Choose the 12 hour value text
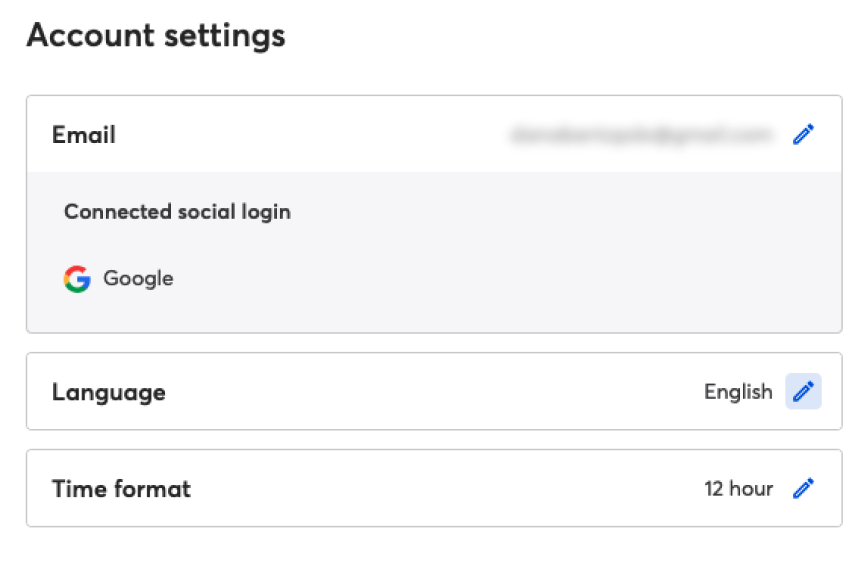Screen dimensions: 866x562 click(738, 489)
